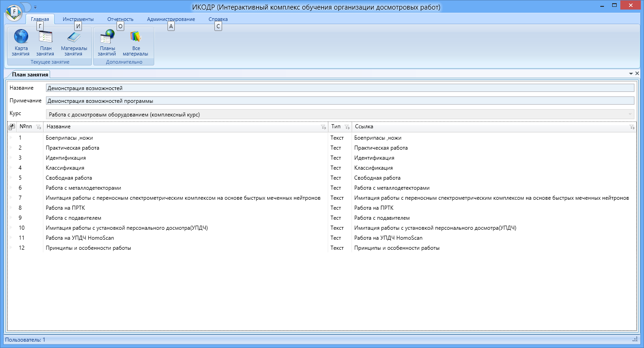Open the Администрирование ribbon tab
The height and width of the screenshot is (348, 644).
click(171, 19)
